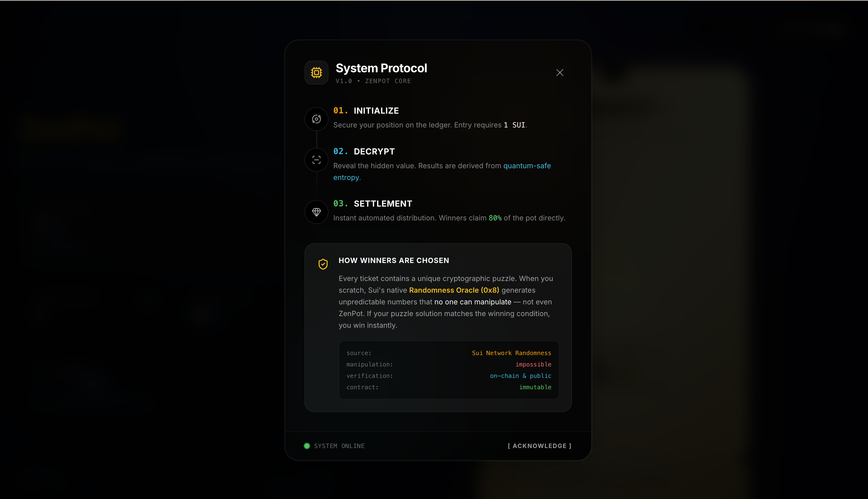Click the on-chain & public verification value
The height and width of the screenshot is (499, 868).
(x=521, y=376)
